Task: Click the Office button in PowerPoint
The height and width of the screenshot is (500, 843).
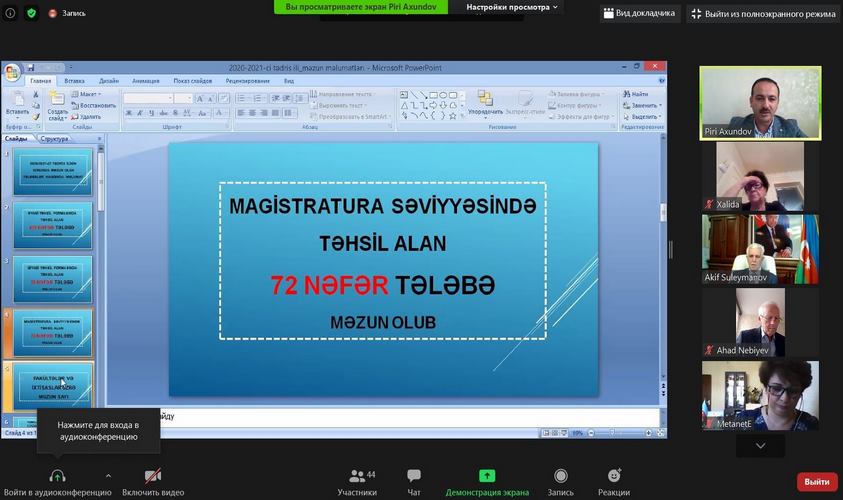Action: 12,73
